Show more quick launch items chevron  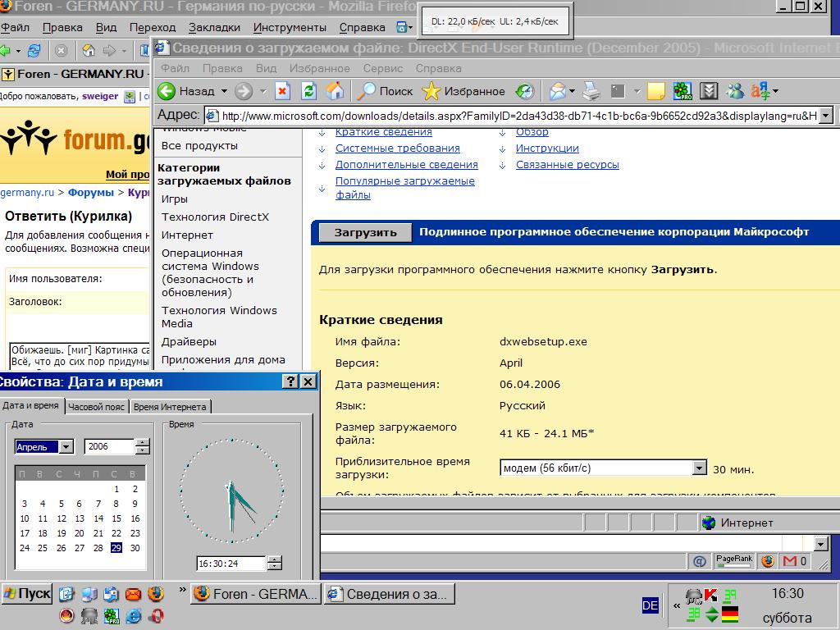point(182,590)
